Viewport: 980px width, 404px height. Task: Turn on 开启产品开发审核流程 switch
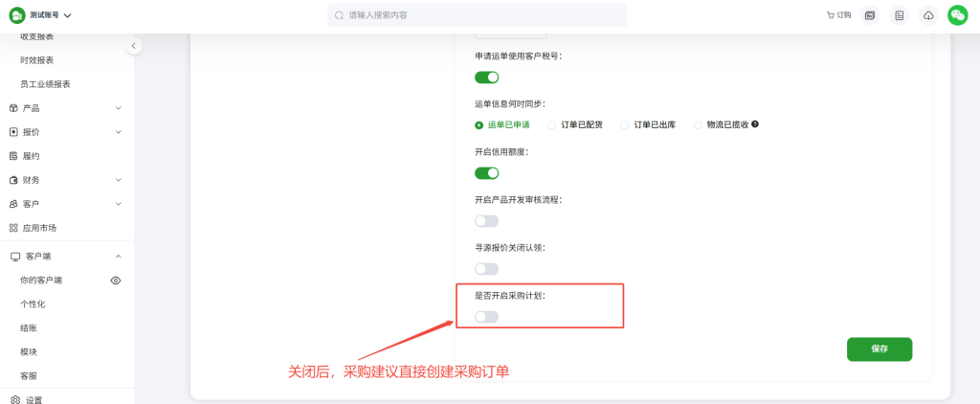coord(486,221)
